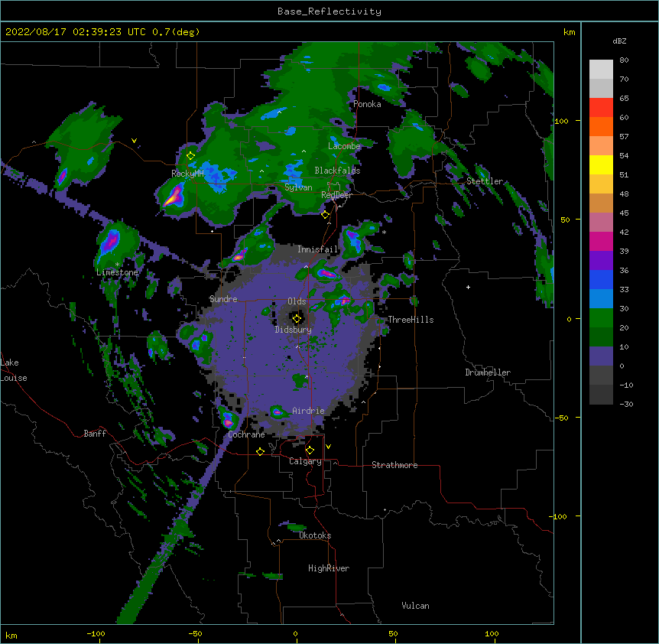This screenshot has height=644, width=659.
Task: Click the Okotoks city label
Action: coord(315,535)
